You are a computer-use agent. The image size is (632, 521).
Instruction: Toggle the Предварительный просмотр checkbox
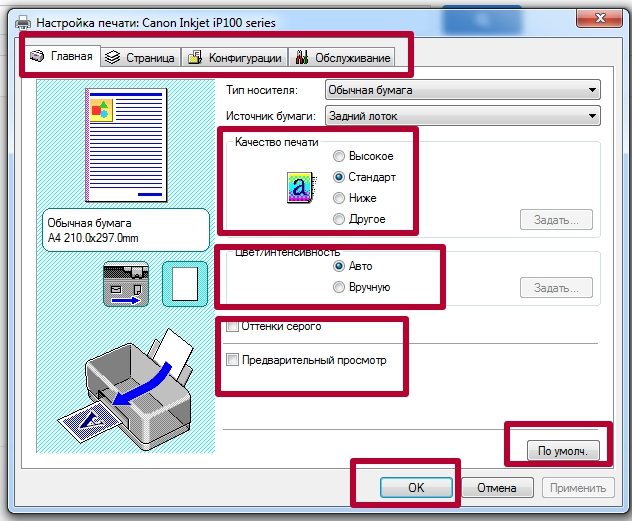233,360
